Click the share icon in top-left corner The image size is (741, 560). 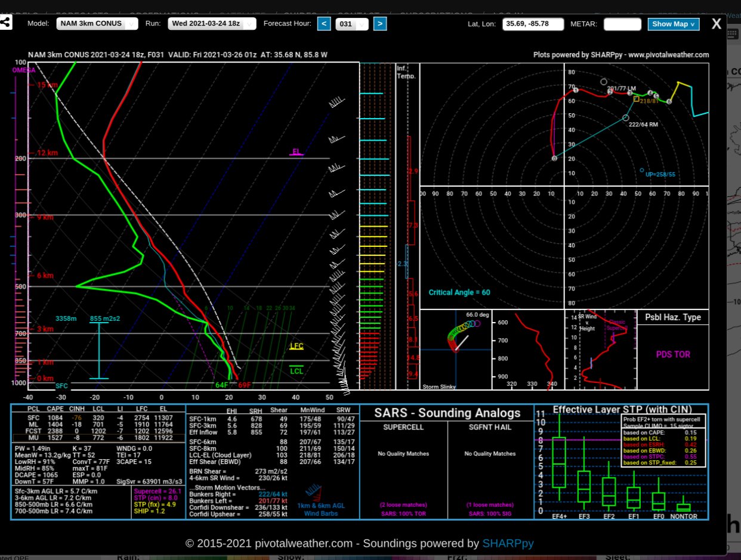click(5, 23)
